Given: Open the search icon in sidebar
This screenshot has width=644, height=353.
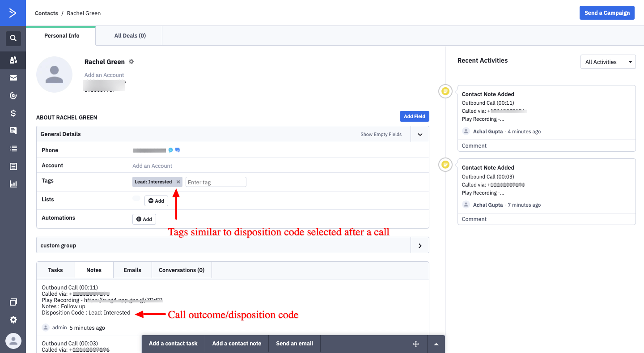Looking at the screenshot, I should [13, 38].
